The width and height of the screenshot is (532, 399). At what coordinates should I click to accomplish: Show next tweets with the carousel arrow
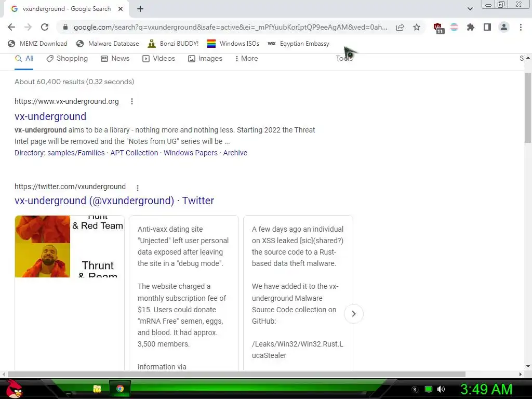point(353,314)
